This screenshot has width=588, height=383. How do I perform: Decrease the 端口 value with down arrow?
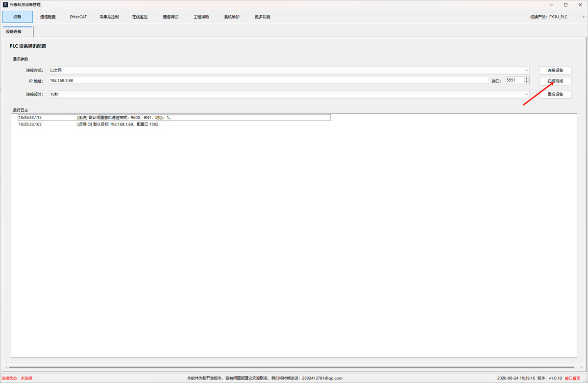click(x=527, y=82)
